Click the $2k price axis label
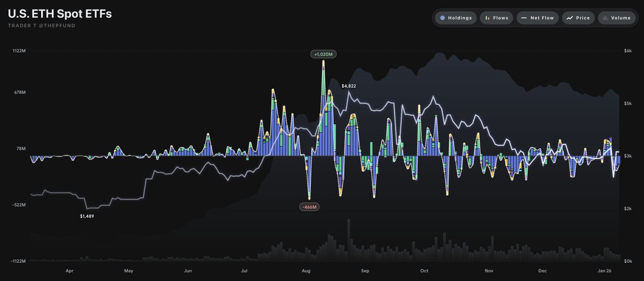The width and height of the screenshot is (644, 281). tap(628, 208)
